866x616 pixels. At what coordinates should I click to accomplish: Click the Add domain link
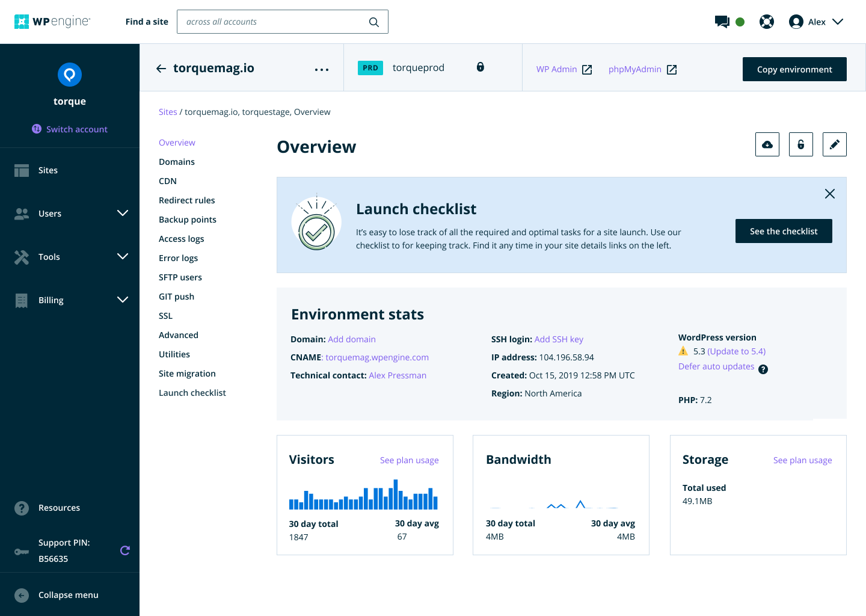point(352,339)
